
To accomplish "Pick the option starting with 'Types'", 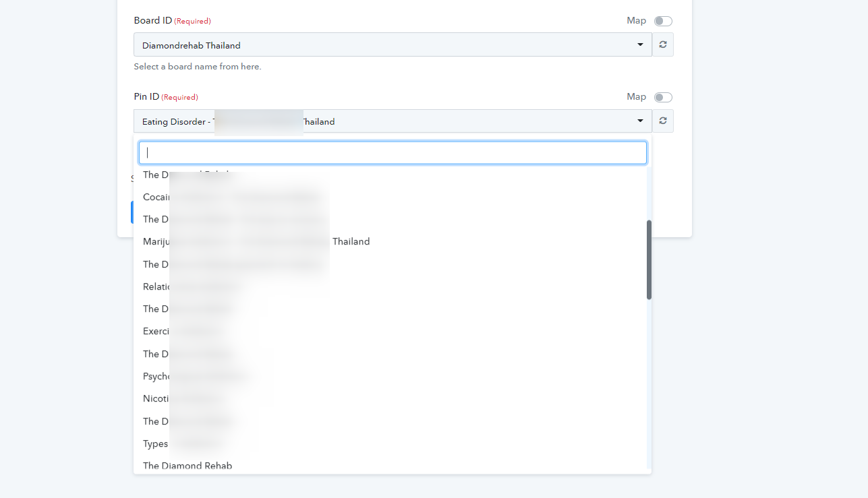I will coord(390,443).
